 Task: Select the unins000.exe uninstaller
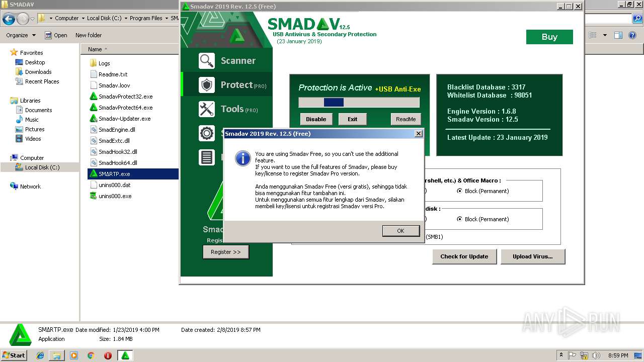coord(111,196)
